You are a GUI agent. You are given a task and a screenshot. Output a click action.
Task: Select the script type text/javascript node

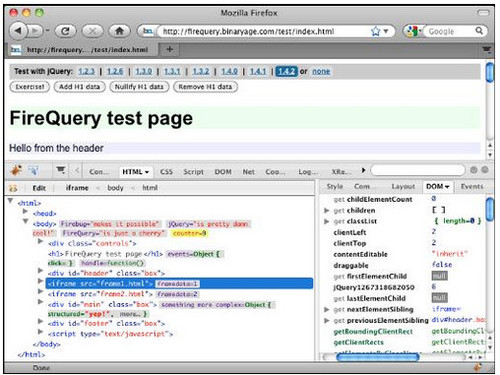tap(110, 334)
